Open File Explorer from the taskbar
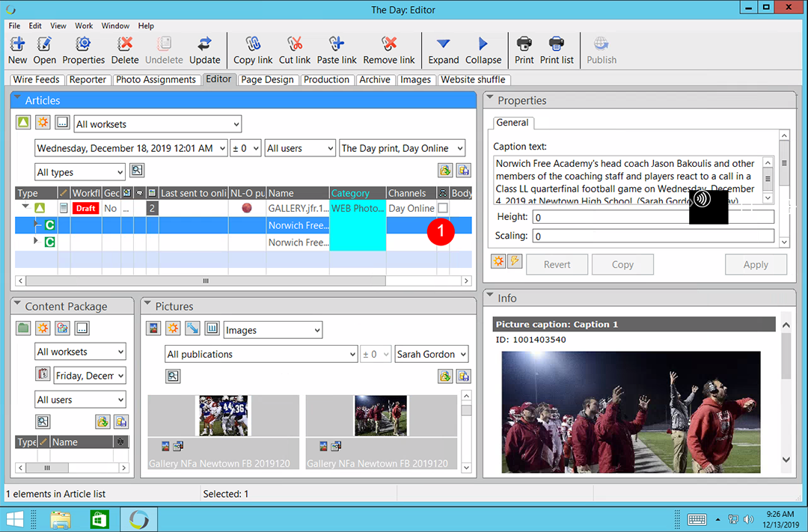Viewport: 808px width, 532px height. 61,519
